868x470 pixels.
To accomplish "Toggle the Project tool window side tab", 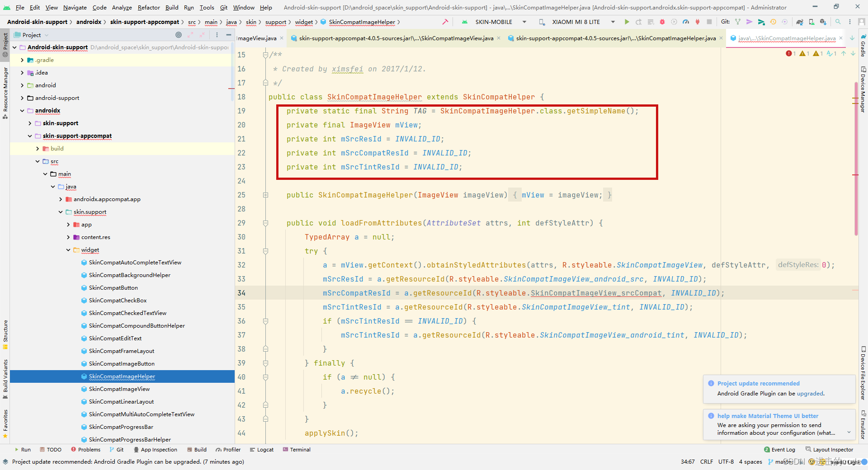I will pyautogui.click(x=5, y=44).
